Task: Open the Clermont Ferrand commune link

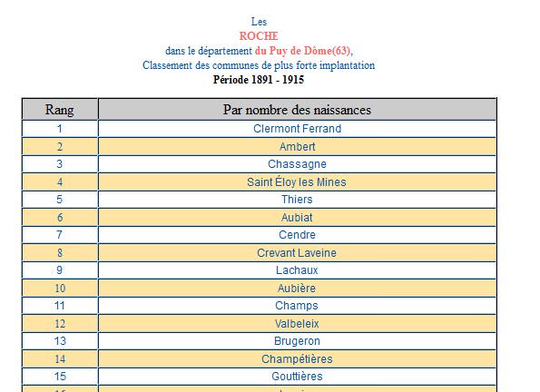Action: [297, 129]
